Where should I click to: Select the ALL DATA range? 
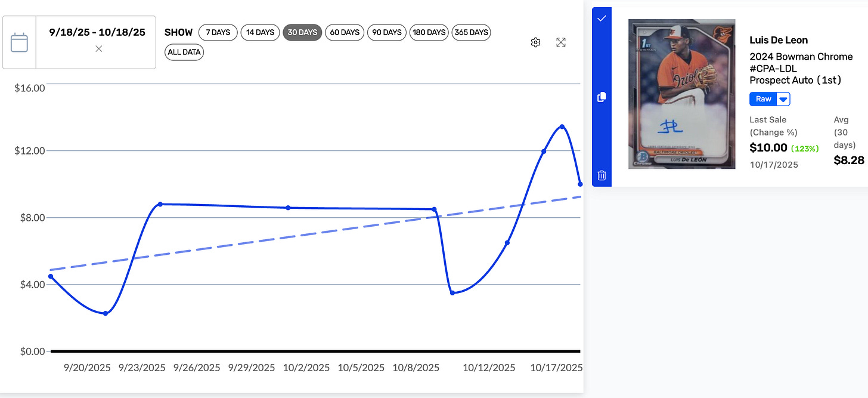point(184,52)
